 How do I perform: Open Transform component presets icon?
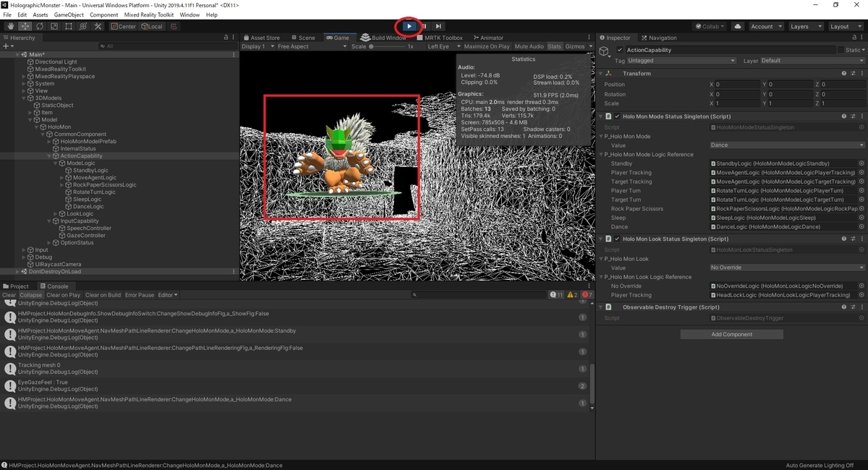pyautogui.click(x=853, y=74)
